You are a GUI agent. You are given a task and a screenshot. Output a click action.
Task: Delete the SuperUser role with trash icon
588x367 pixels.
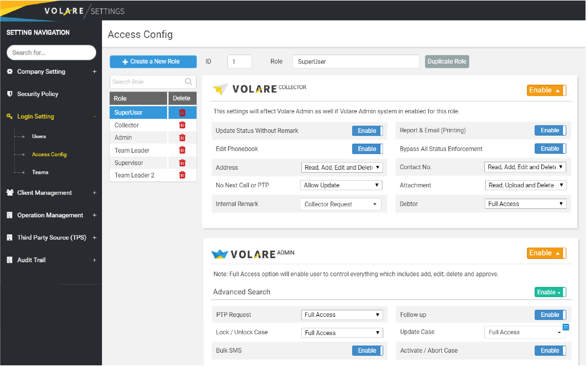(183, 113)
